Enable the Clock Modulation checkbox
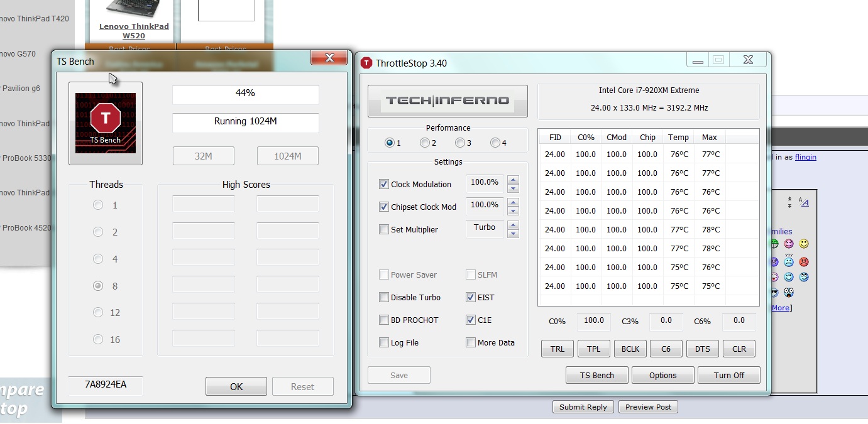Viewport: 868px width, 424px height. coord(384,184)
